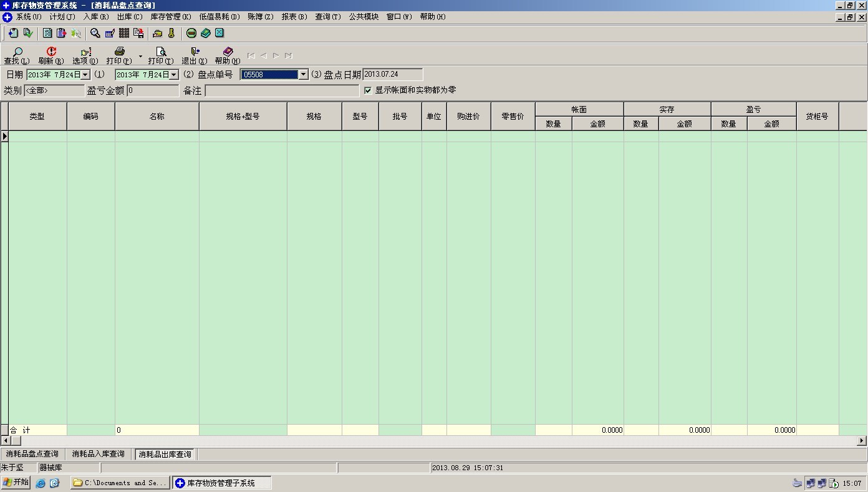The width and height of the screenshot is (868, 492).
Task: Exit the query with 退出(X)
Action: (x=194, y=56)
